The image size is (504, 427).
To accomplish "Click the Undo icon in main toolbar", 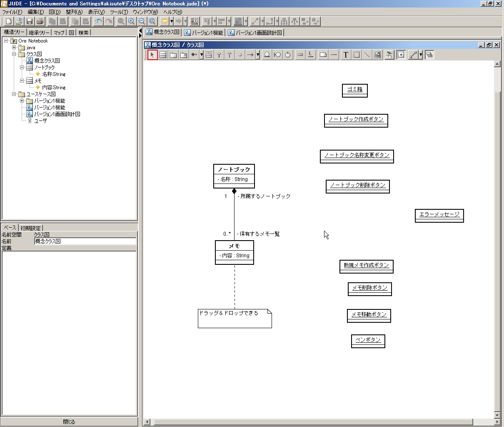I will [98, 21].
